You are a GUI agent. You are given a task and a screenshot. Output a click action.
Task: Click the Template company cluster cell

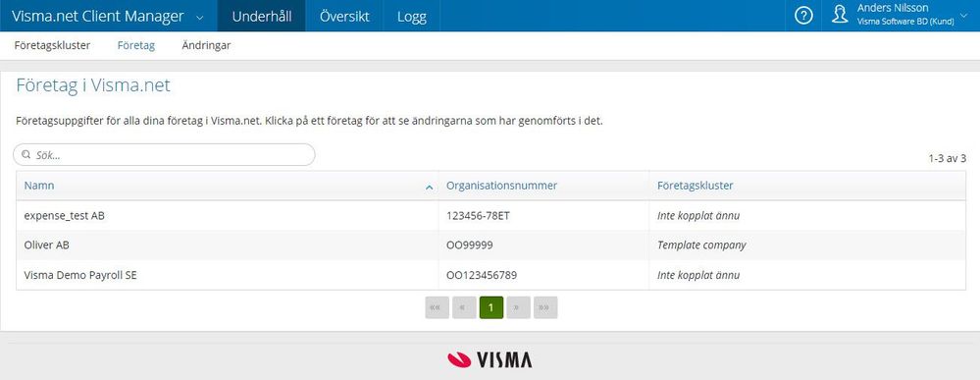coord(701,245)
